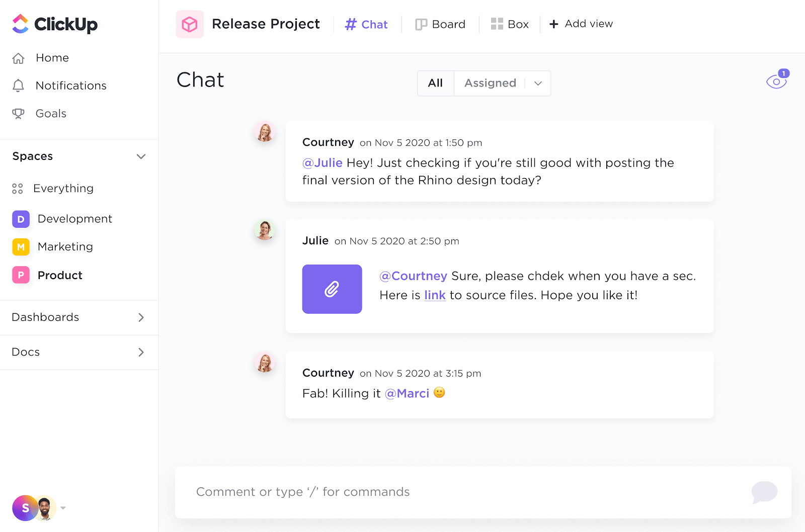The height and width of the screenshot is (532, 805).
Task: Click the ClickUp logo
Action: (x=54, y=24)
